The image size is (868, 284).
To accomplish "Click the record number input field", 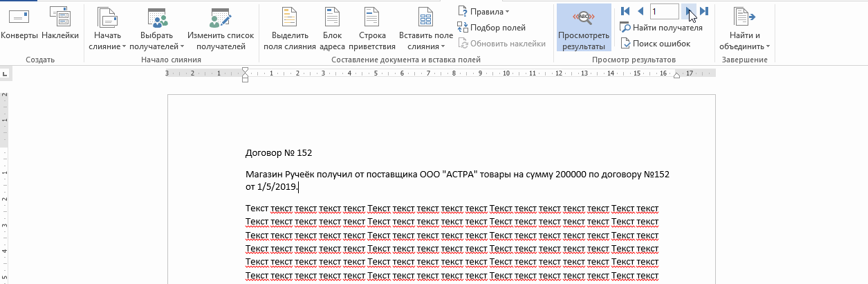I will pyautogui.click(x=663, y=11).
